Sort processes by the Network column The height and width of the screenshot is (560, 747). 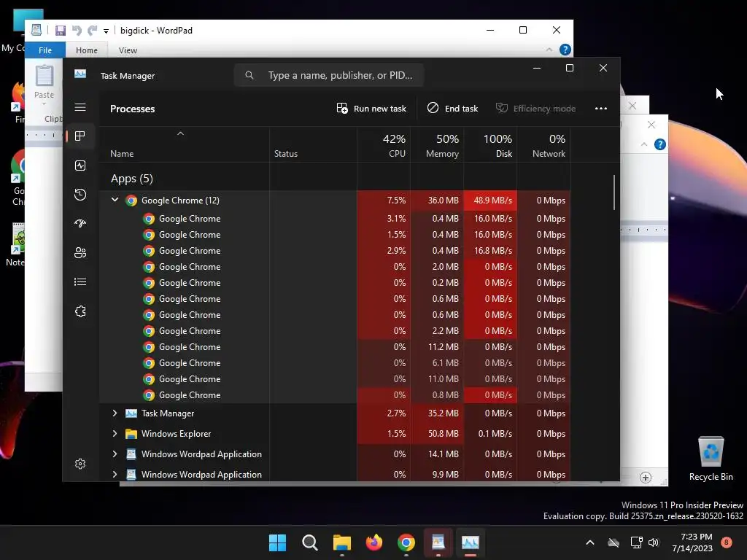point(543,146)
